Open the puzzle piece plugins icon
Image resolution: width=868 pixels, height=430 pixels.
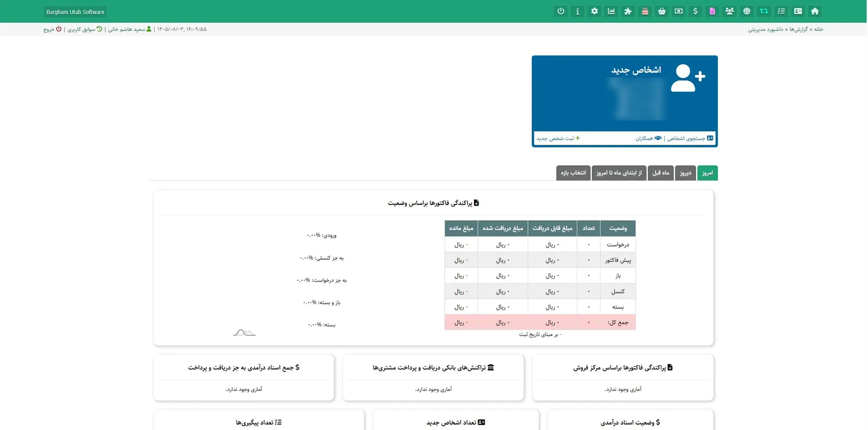click(x=628, y=11)
